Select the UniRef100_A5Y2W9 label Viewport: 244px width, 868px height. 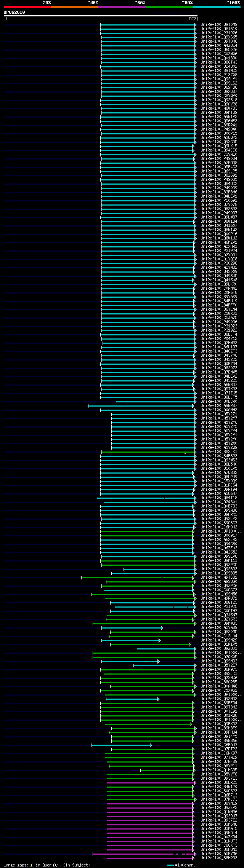(219, 448)
